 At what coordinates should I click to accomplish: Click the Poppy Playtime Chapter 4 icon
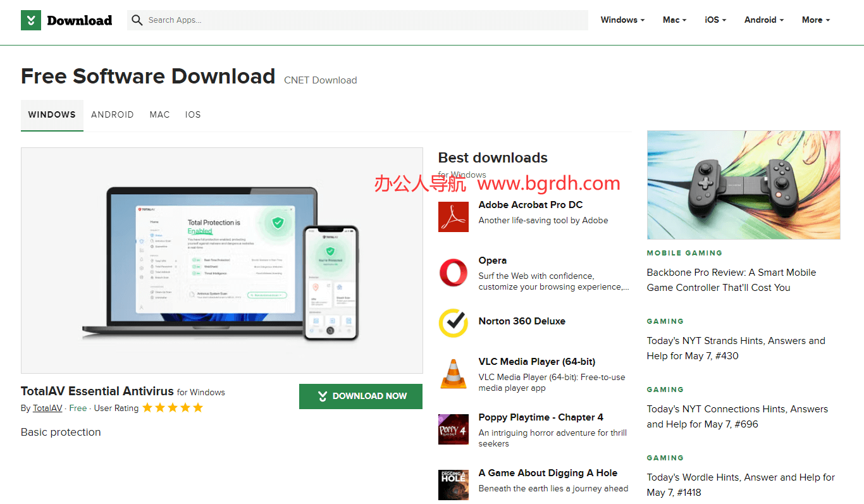pos(454,429)
